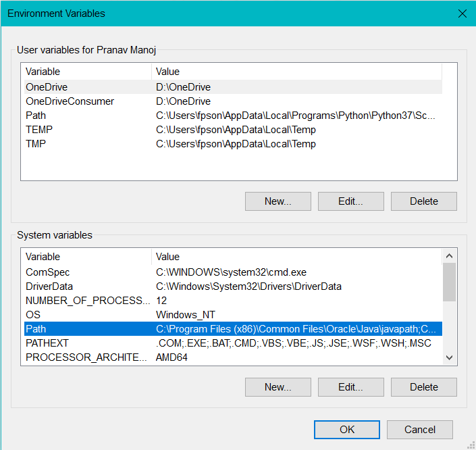The width and height of the screenshot is (476, 450).
Task: Click the System variables scrollbar thumb
Action: 449,282
